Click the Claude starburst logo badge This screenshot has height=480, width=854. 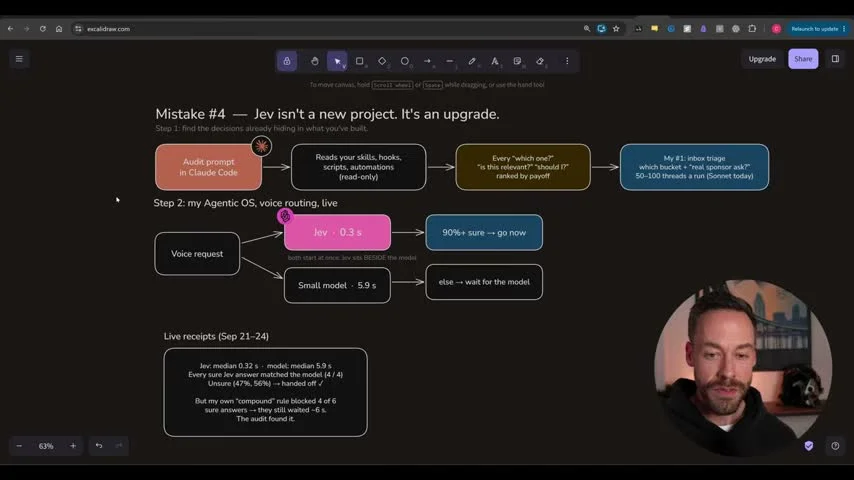click(261, 146)
